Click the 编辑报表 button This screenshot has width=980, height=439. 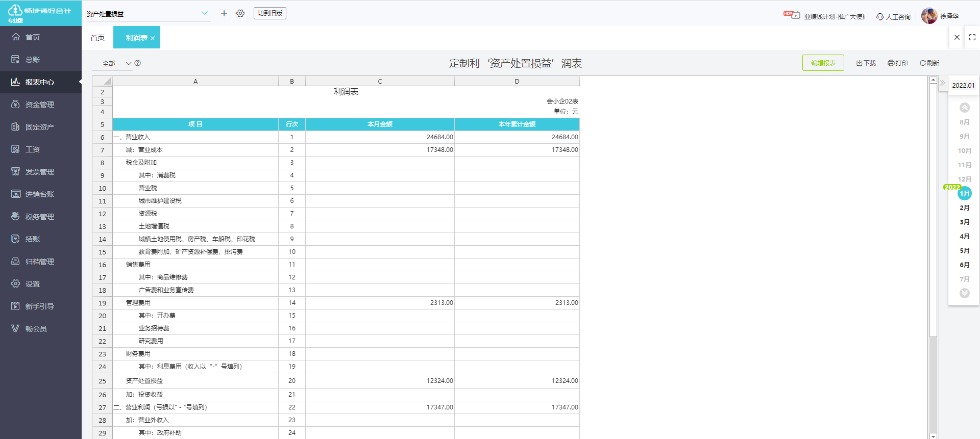(x=823, y=63)
